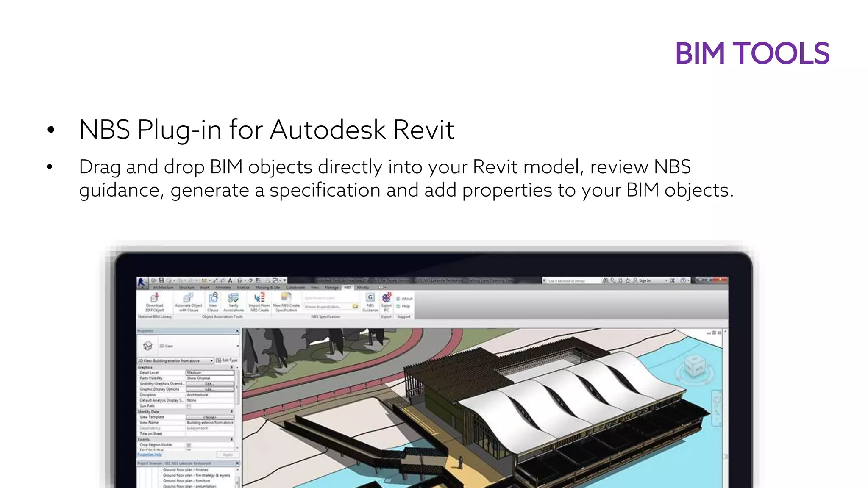
Task: Toggle the Crop Region Visible checkbox
Action: click(189, 445)
